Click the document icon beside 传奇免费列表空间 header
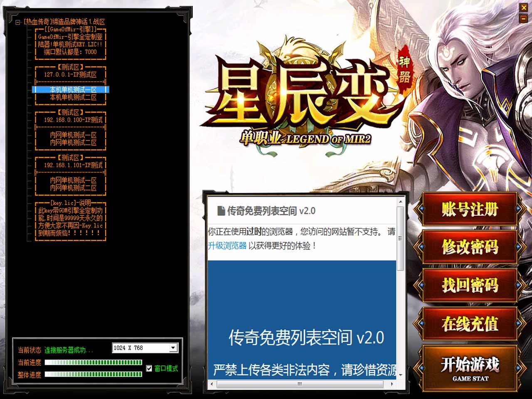The image size is (532, 399). point(221,211)
